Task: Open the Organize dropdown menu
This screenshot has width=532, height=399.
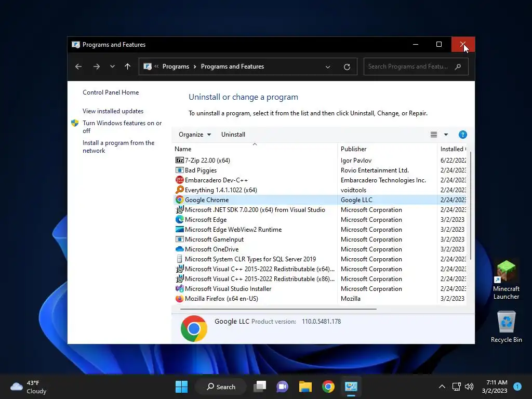Action: click(x=195, y=135)
